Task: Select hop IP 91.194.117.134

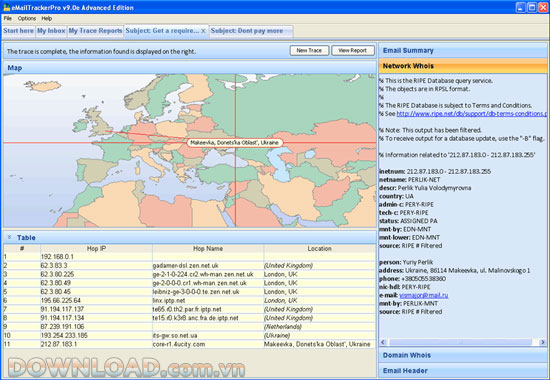Action: [62, 318]
